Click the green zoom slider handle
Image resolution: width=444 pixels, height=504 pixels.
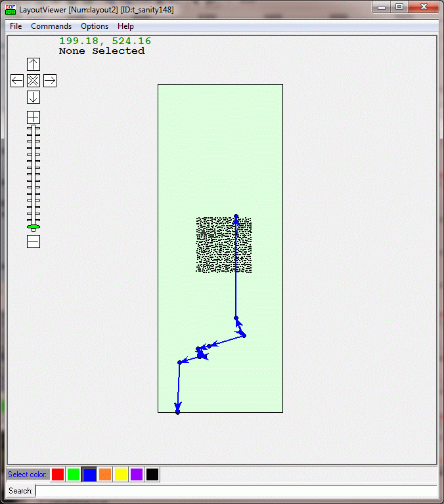33,227
